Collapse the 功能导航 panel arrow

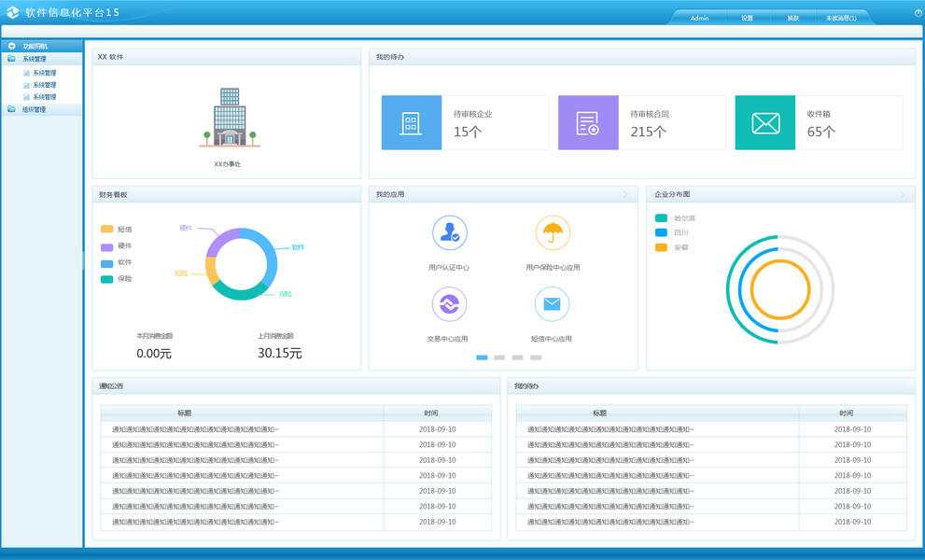12,46
